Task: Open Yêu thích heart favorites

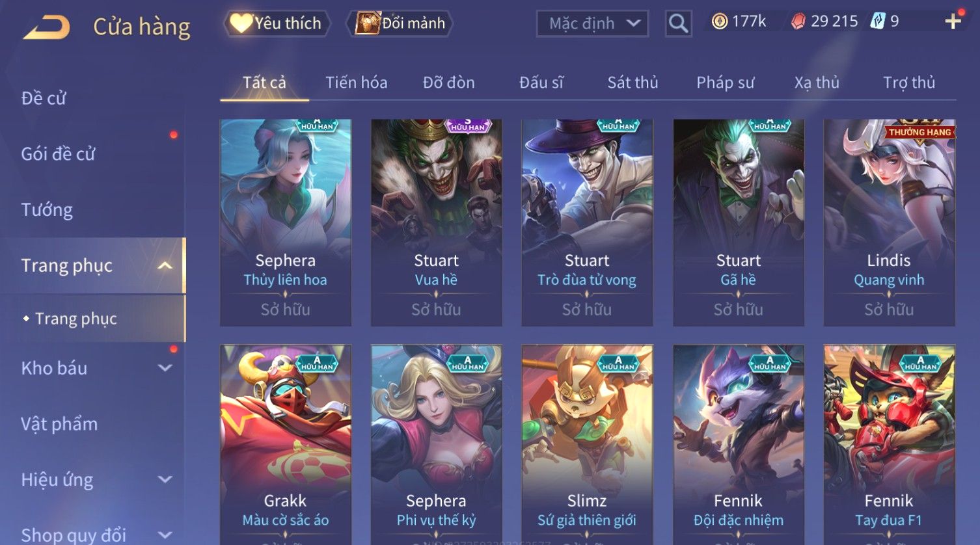Action: tap(277, 23)
